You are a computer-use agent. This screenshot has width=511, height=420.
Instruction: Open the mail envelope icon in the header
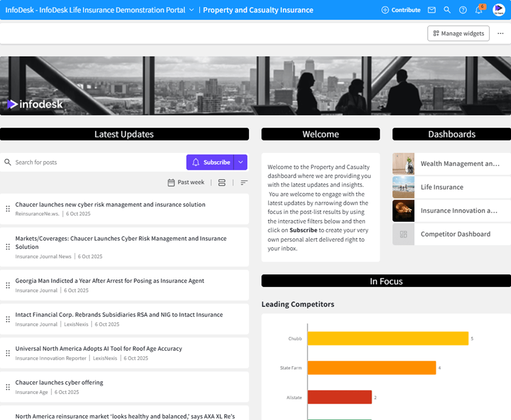point(431,10)
